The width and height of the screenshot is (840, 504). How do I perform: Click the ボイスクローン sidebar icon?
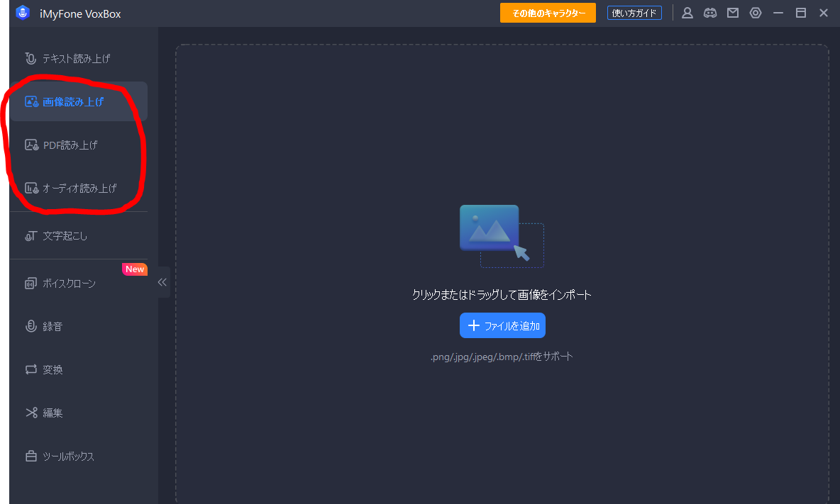tap(31, 284)
